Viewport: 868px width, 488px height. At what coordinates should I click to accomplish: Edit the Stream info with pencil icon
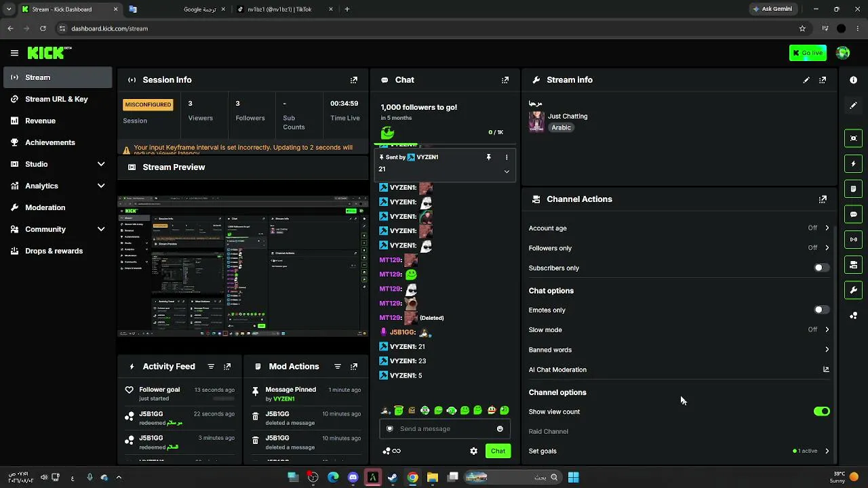[x=806, y=80]
